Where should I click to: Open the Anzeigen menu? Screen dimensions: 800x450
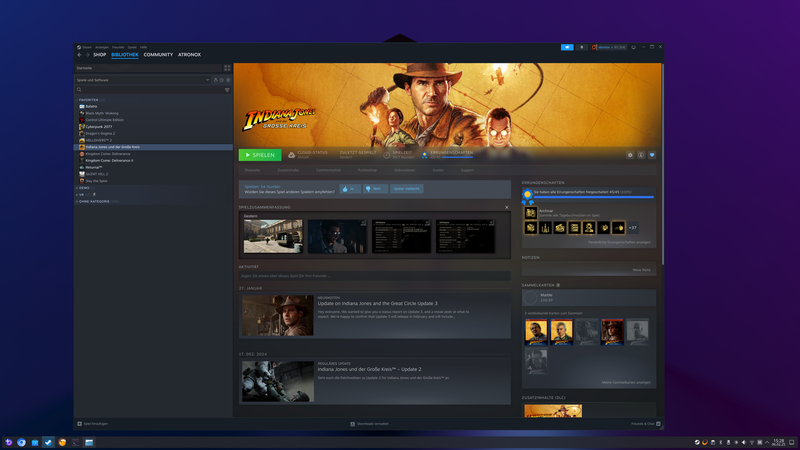point(102,47)
